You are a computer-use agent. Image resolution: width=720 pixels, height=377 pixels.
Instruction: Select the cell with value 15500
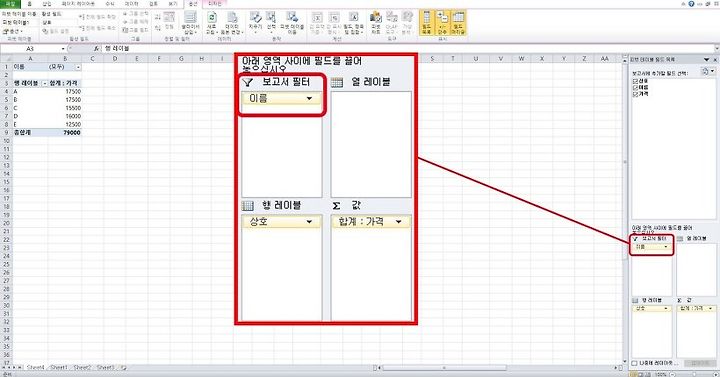pyautogui.click(x=64, y=108)
